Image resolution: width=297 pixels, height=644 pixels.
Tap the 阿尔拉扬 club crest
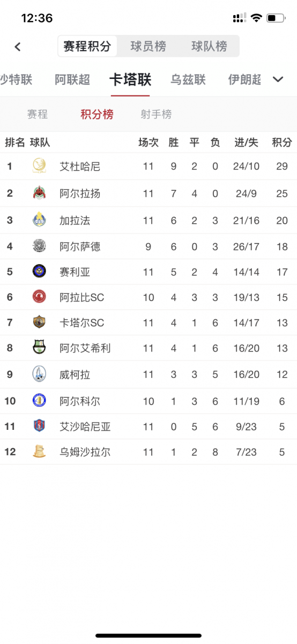pyautogui.click(x=39, y=193)
